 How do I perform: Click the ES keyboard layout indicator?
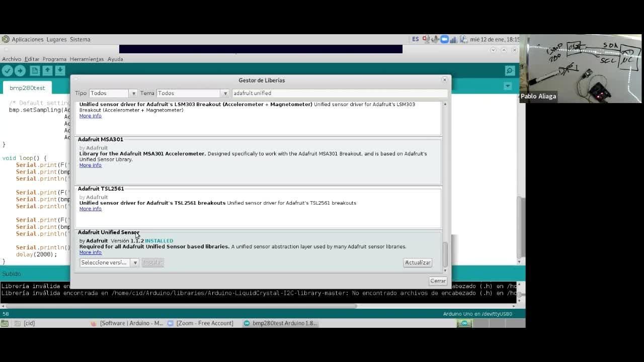click(x=416, y=39)
